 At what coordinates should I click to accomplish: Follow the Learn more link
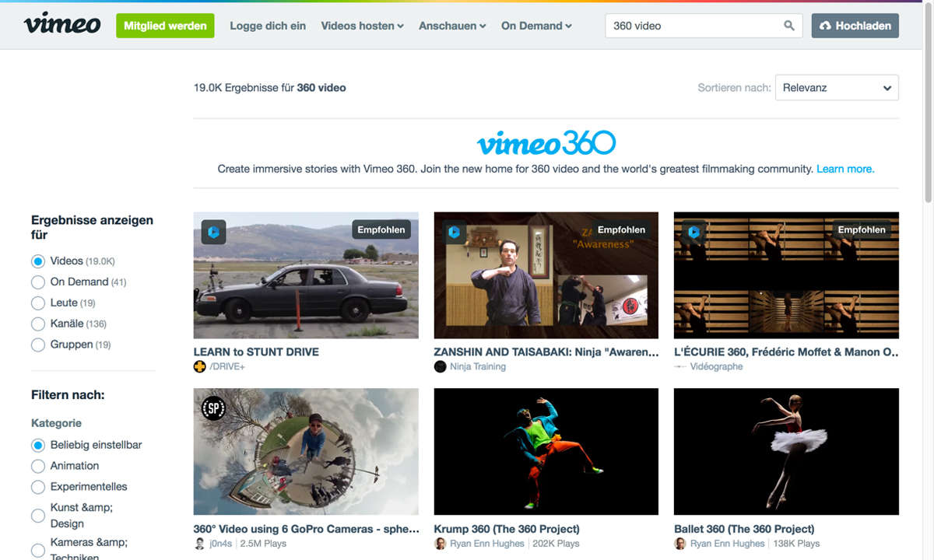click(845, 169)
